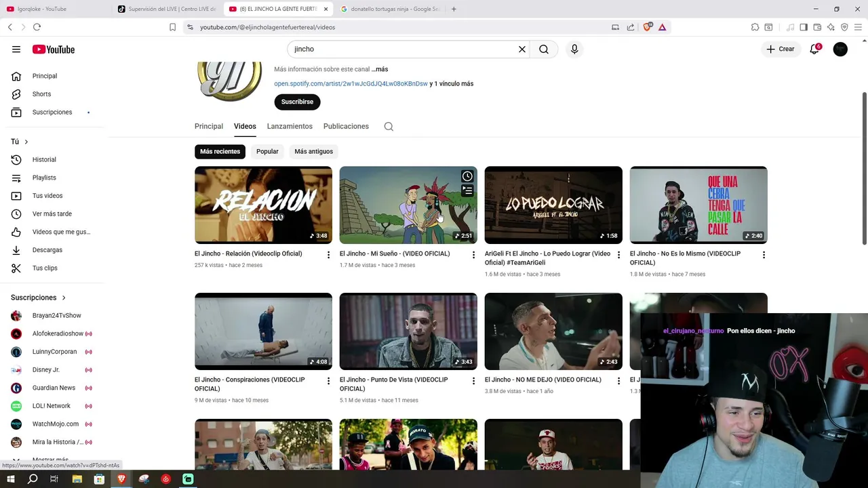Click the page vertical scrollbar
The width and height of the screenshot is (868, 488).
pyautogui.click(x=865, y=168)
